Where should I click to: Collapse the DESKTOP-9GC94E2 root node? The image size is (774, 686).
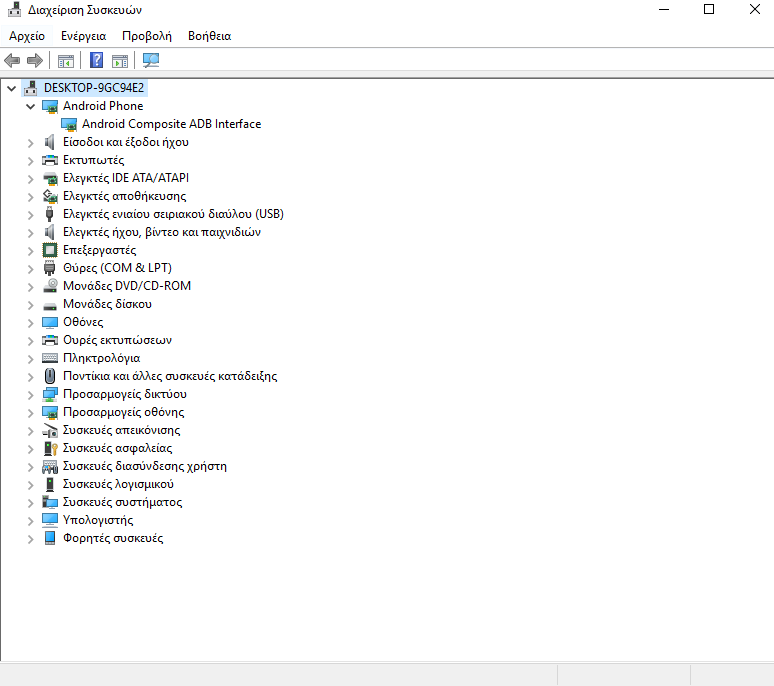click(12, 88)
